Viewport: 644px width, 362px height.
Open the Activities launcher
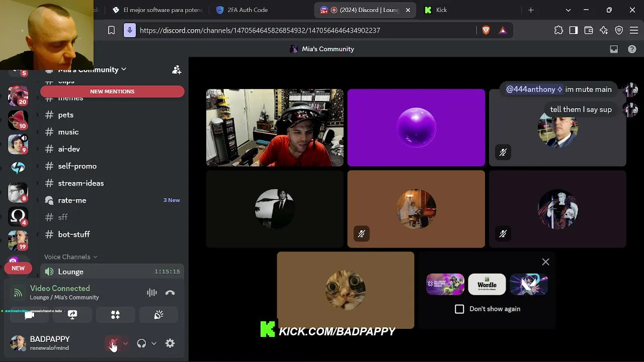click(x=115, y=315)
